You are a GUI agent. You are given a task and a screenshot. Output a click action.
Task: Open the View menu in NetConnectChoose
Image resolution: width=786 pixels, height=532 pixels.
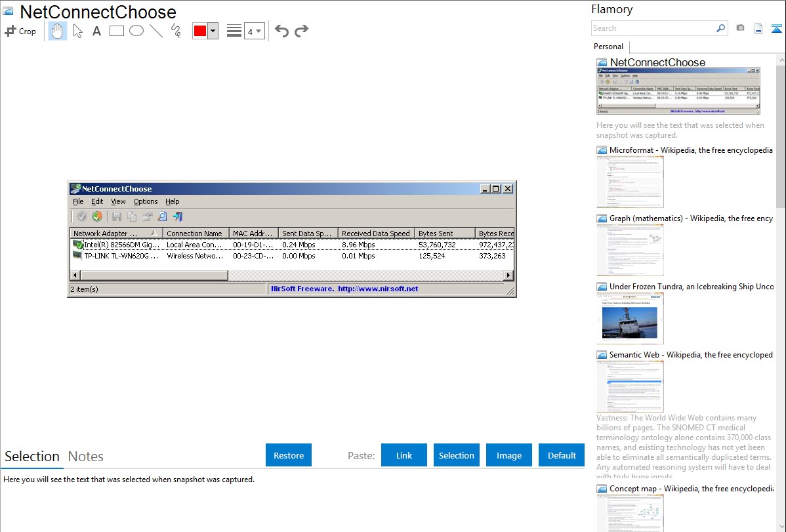point(118,201)
